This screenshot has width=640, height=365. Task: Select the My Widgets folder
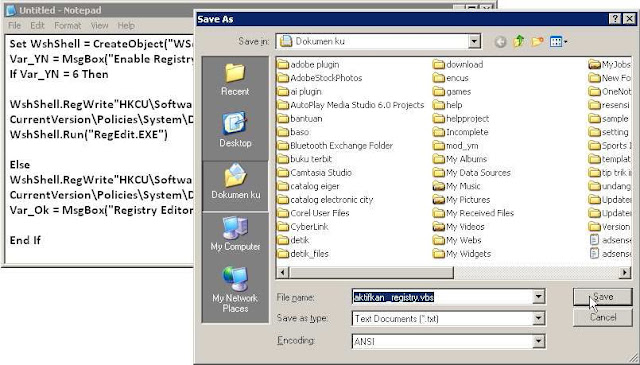click(x=462, y=254)
